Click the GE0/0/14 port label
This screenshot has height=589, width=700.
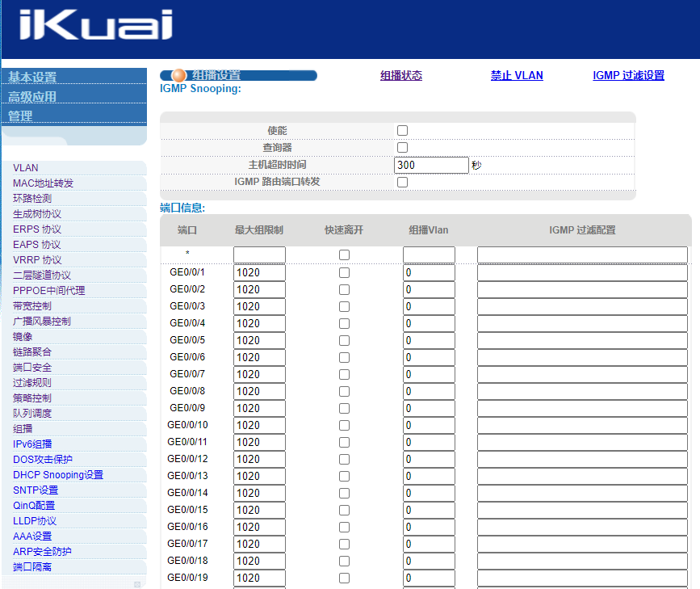point(187,493)
